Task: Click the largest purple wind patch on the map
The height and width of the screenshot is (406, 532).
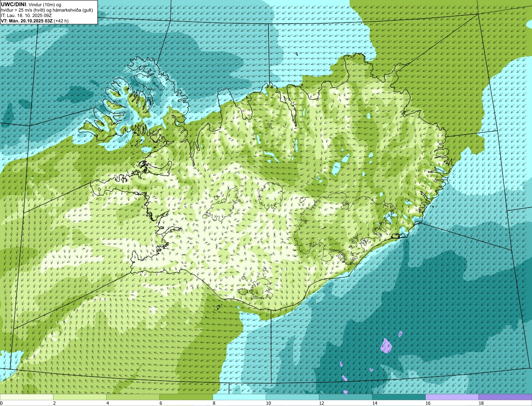Action: [387, 345]
